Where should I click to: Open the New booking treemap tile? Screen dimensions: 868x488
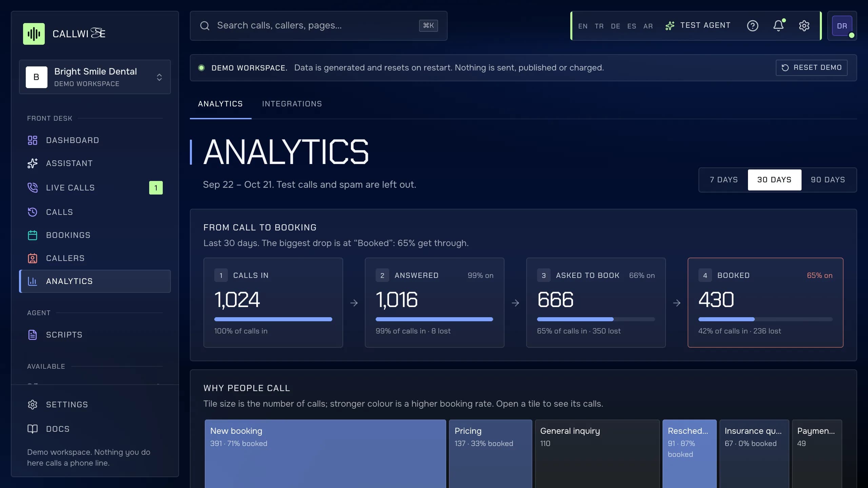tap(325, 454)
